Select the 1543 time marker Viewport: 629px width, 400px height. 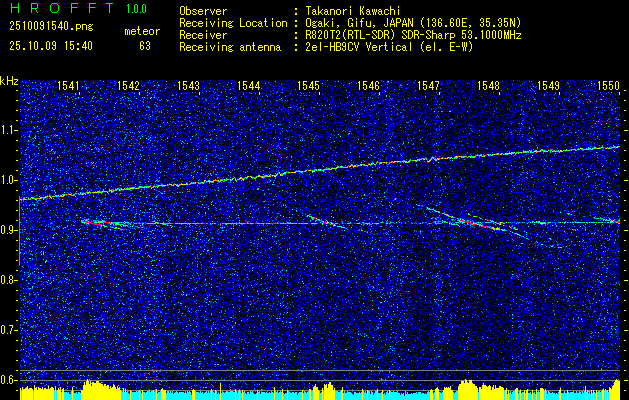pyautogui.click(x=189, y=86)
